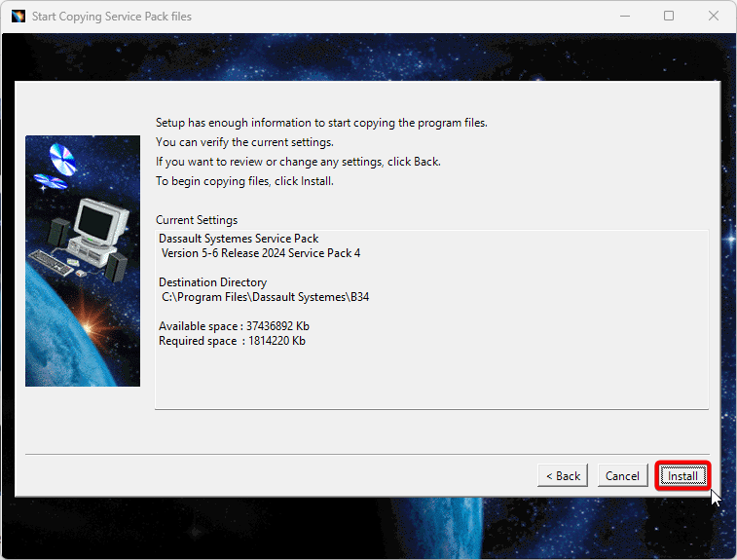This screenshot has height=560, width=737.
Task: Click the Destination Directory heading
Action: (x=212, y=282)
